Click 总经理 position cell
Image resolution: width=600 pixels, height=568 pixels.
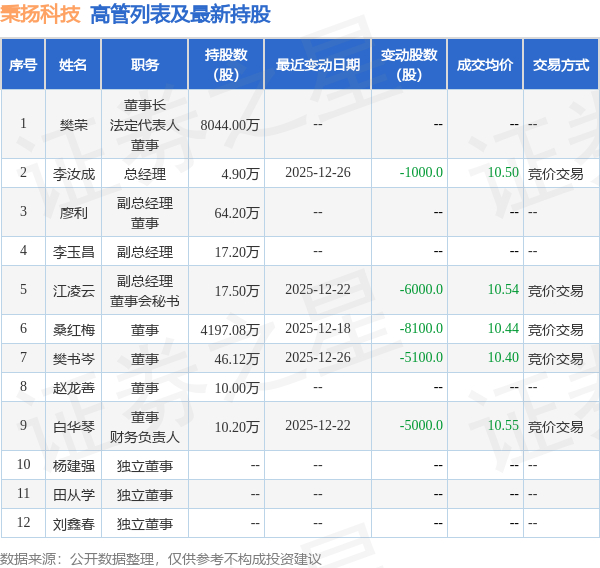coord(145,174)
